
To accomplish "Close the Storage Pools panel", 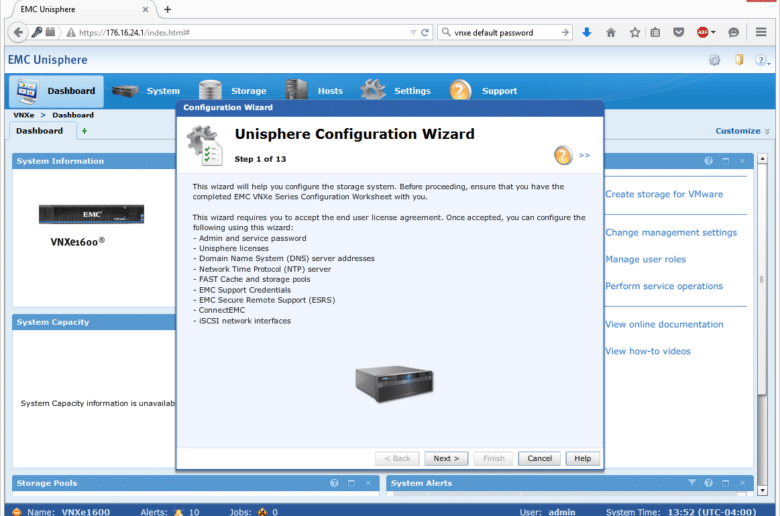I will pos(368,483).
